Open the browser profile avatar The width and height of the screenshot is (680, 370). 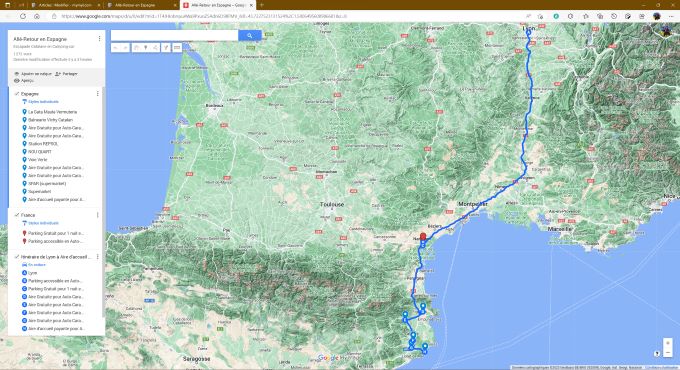coord(657,16)
